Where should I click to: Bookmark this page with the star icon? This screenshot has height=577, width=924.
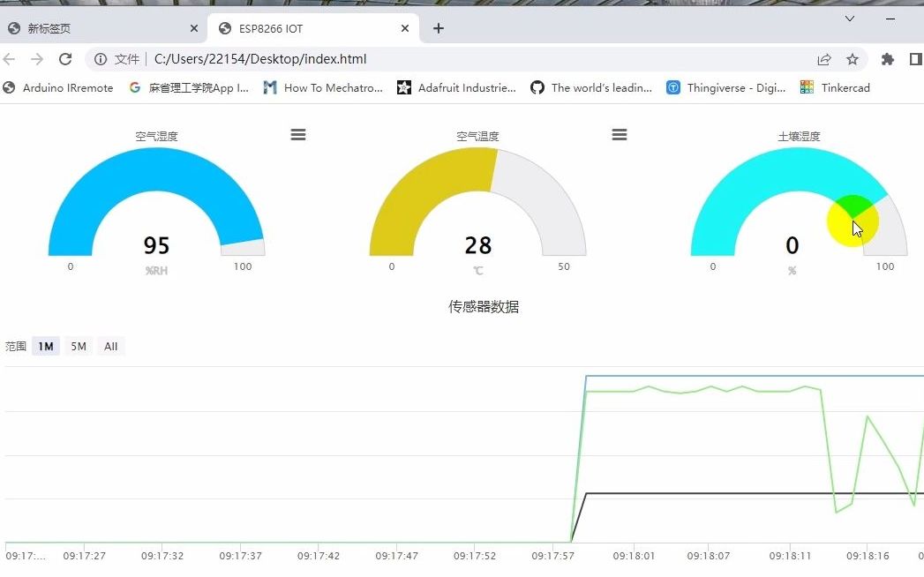point(853,59)
